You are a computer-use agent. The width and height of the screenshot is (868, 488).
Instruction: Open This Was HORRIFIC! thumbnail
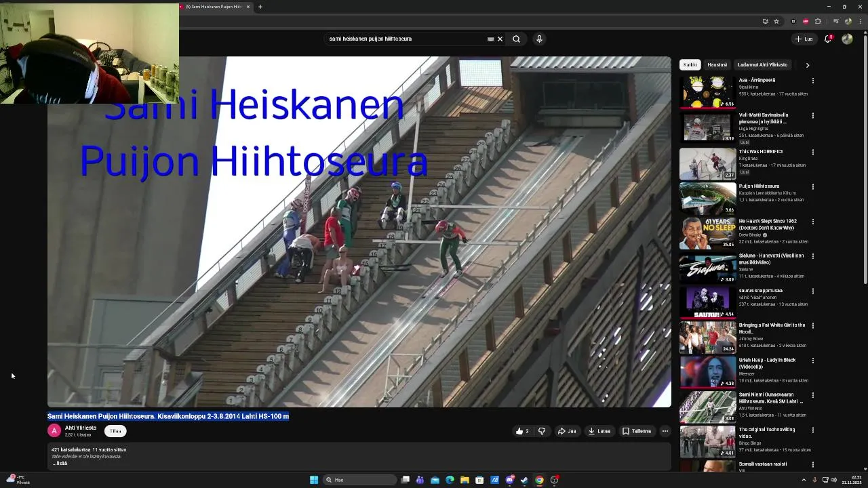[x=707, y=163]
